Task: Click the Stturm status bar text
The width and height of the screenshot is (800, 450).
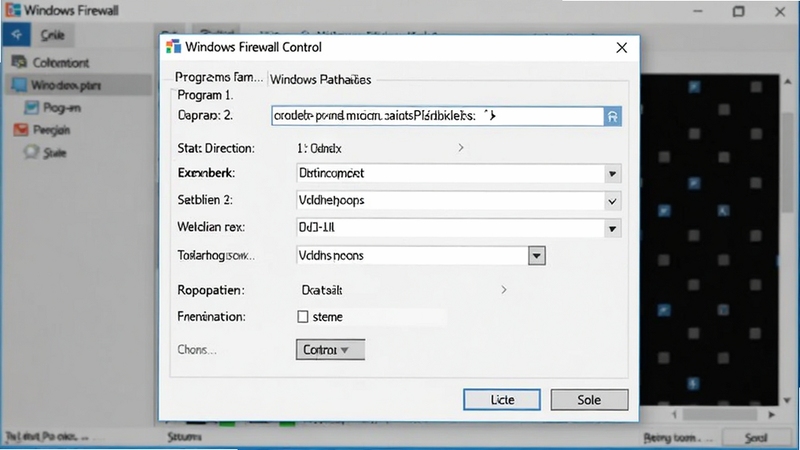Action: pos(184,437)
